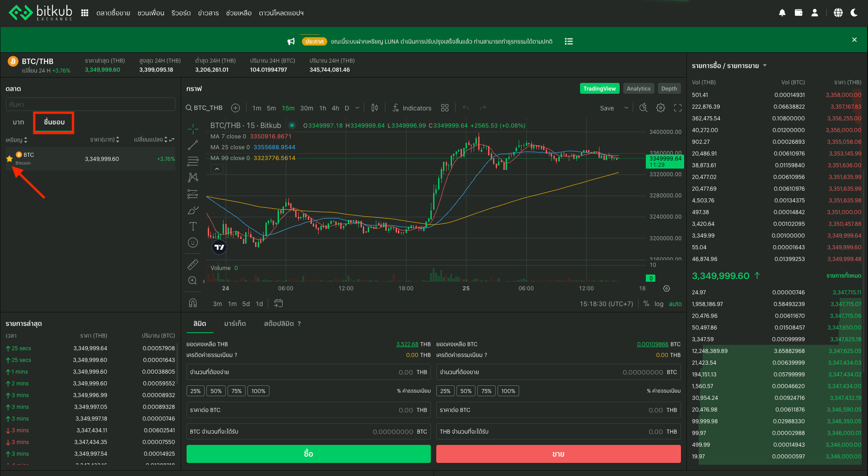The height and width of the screenshot is (476, 868).
Task: Open Save layout dropdown arrow
Action: pos(626,108)
